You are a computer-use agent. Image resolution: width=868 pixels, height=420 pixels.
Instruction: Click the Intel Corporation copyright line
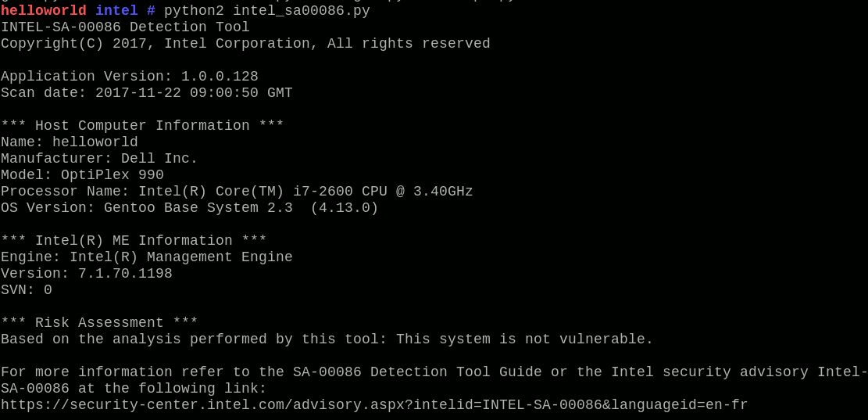click(245, 44)
